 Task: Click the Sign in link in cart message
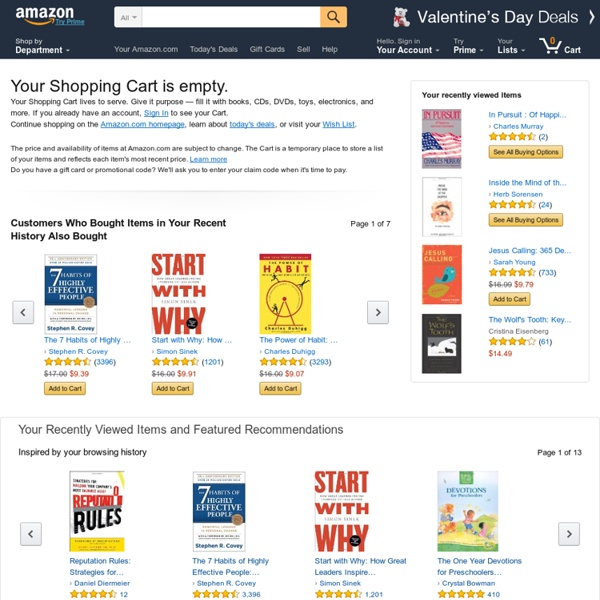point(156,113)
